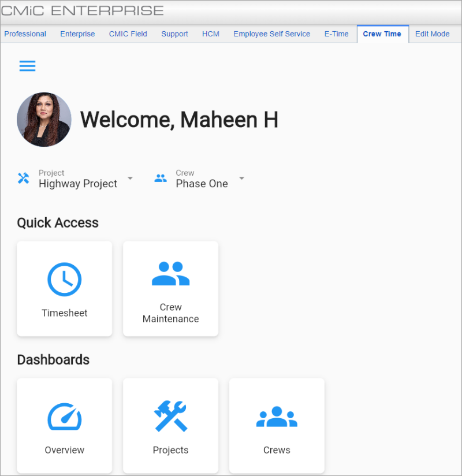Click the Crew people icon beside Phase One
The width and height of the screenshot is (462, 476).
[x=161, y=178]
